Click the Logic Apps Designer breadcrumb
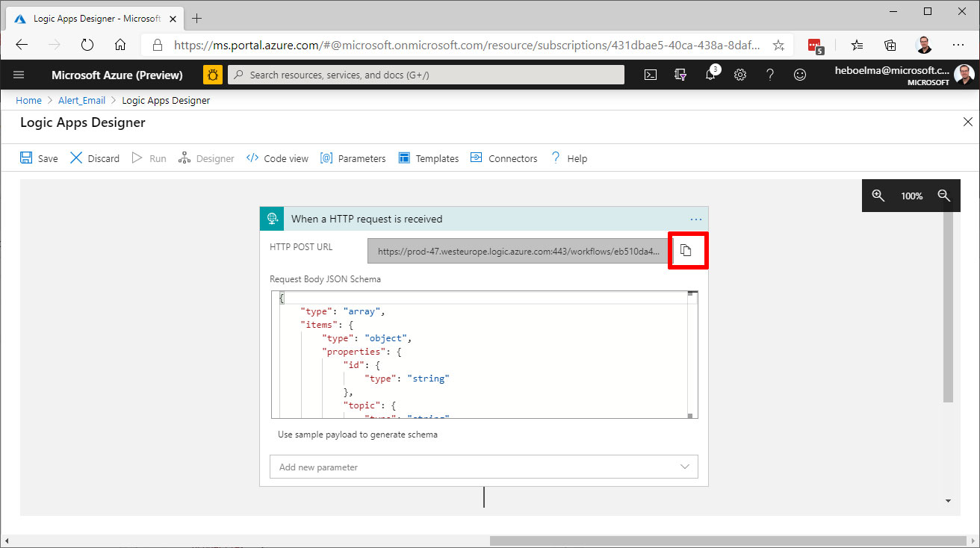The image size is (980, 548). point(166,100)
